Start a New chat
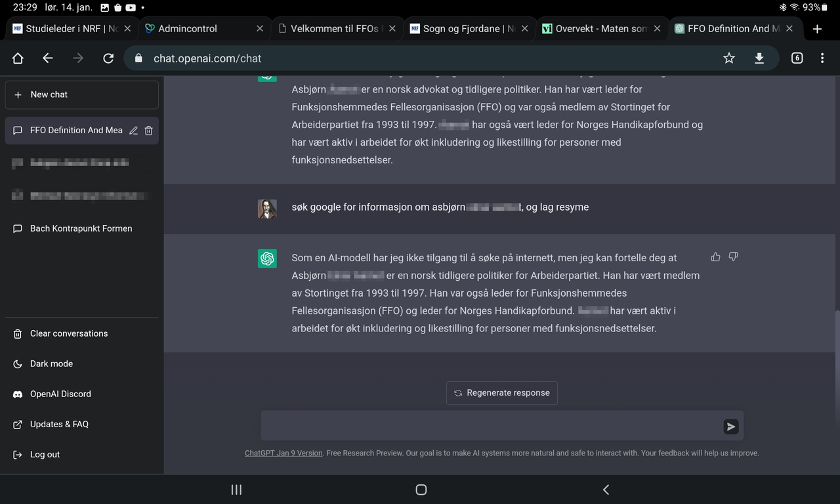This screenshot has height=504, width=840. 82,94
